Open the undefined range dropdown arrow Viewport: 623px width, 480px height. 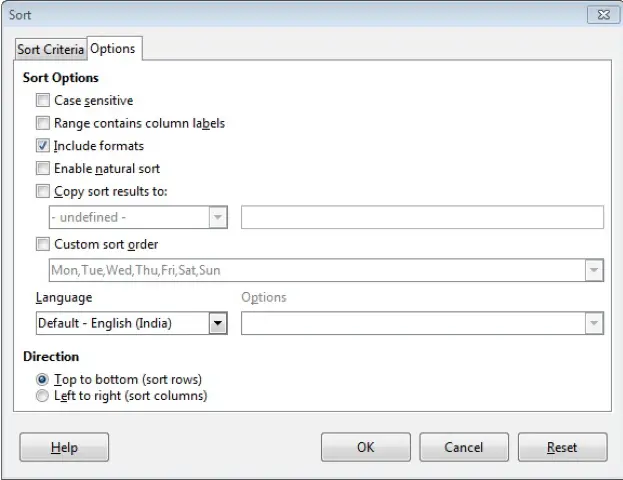(218, 217)
